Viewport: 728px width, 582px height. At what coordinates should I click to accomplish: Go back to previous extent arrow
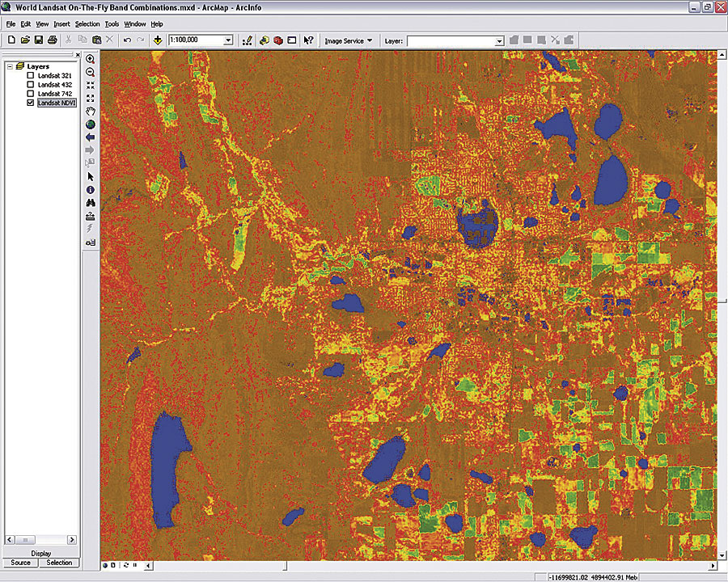point(90,137)
